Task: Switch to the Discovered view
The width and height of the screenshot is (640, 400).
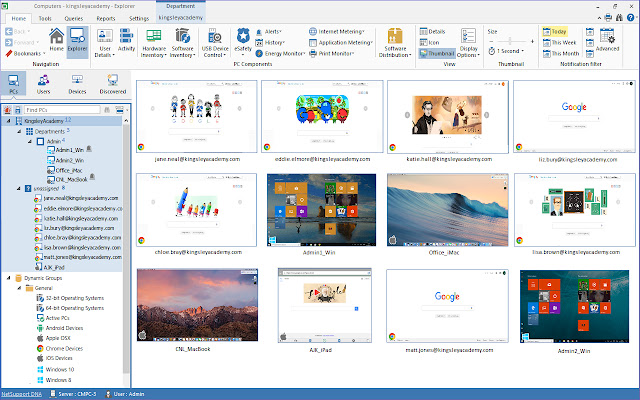Action: coord(113,84)
